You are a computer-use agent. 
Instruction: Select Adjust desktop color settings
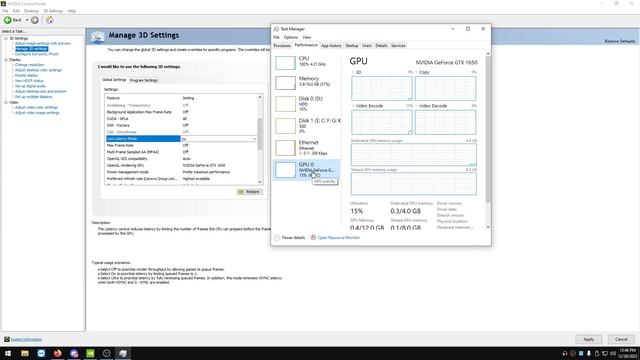[x=38, y=70]
